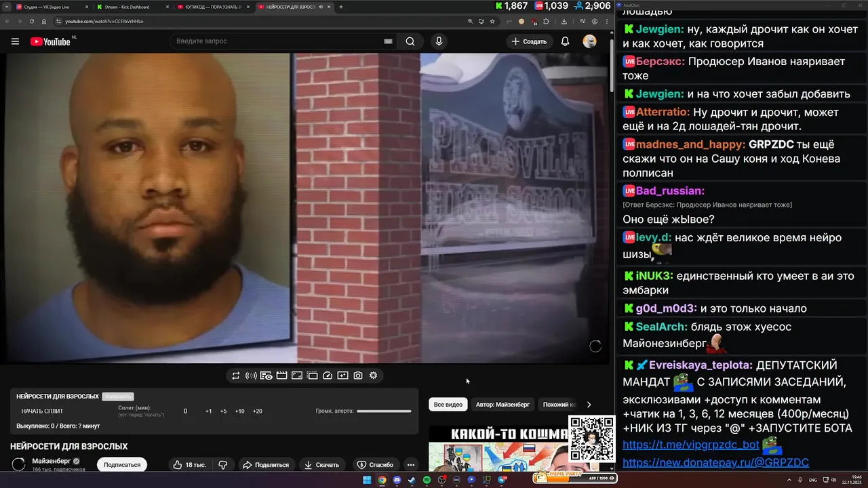Expand more filter chips with right arrow
Viewport: 868px width, 488px height.
(589, 405)
